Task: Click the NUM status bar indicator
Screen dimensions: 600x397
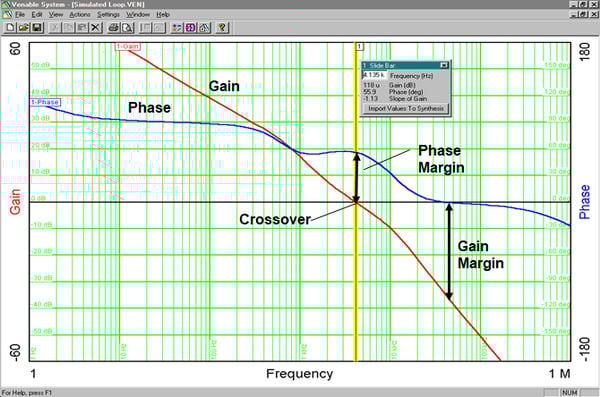Action: (x=569, y=393)
